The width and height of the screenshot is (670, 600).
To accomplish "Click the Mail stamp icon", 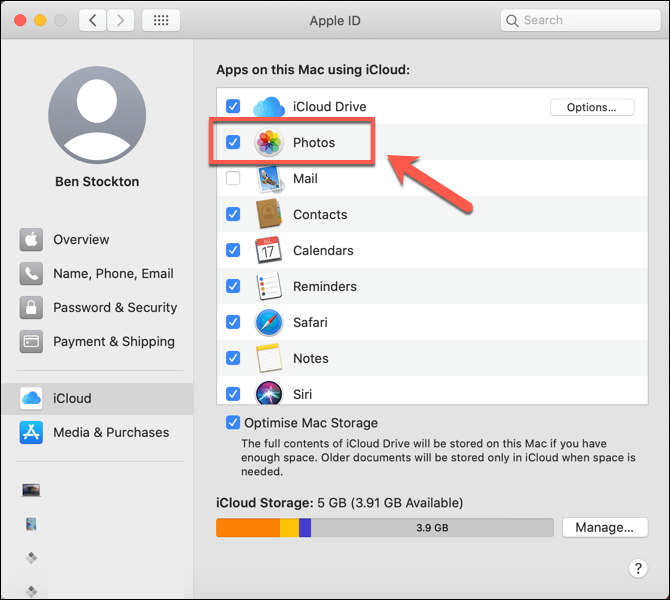I will click(x=270, y=179).
